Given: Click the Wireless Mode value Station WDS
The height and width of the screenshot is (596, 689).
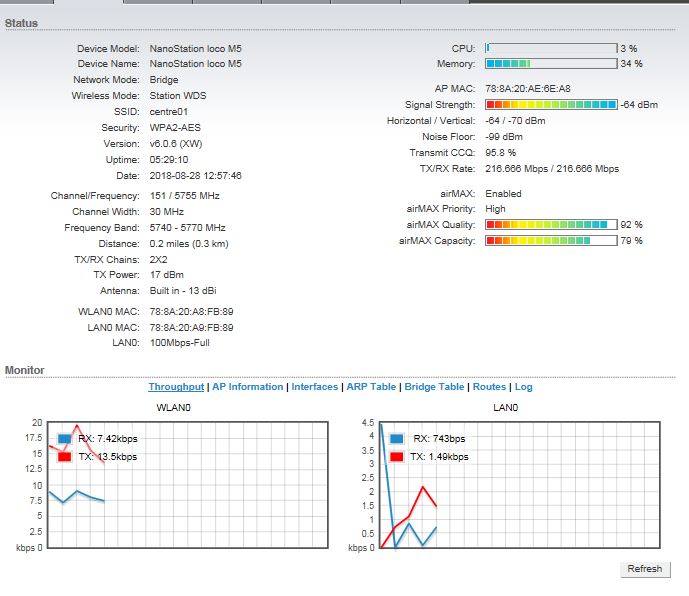Looking at the screenshot, I should pos(178,96).
